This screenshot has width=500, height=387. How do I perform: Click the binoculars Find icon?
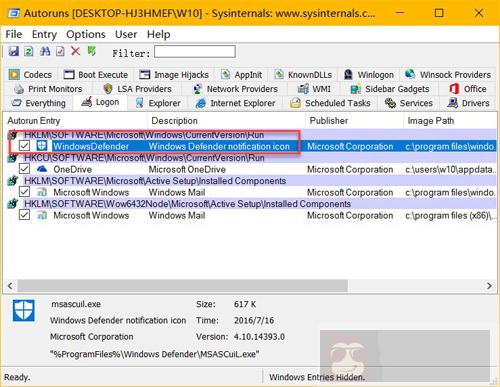[45, 51]
